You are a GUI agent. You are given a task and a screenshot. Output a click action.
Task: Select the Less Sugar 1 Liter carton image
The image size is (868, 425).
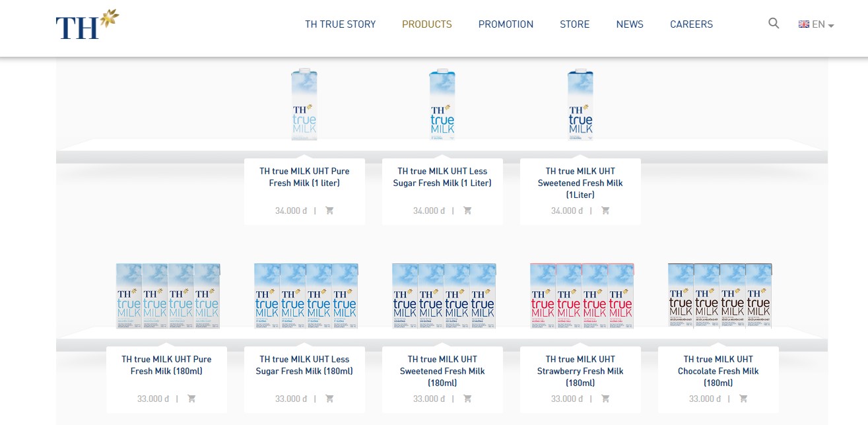click(x=442, y=104)
